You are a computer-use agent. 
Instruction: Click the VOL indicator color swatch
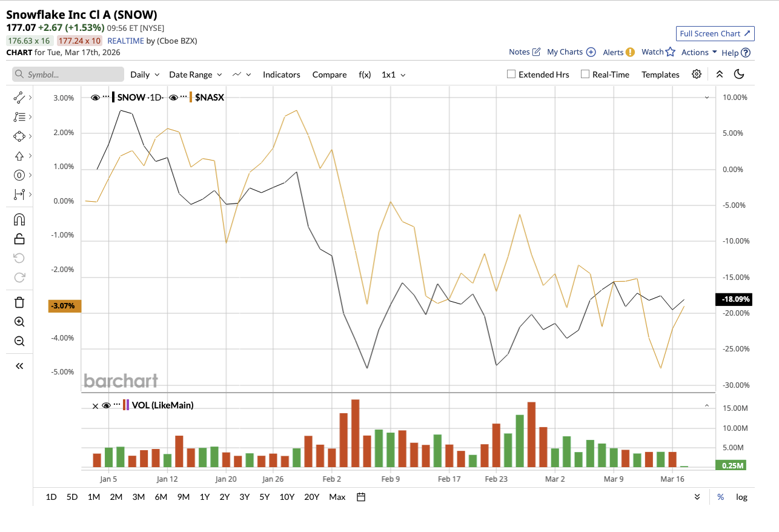point(126,405)
